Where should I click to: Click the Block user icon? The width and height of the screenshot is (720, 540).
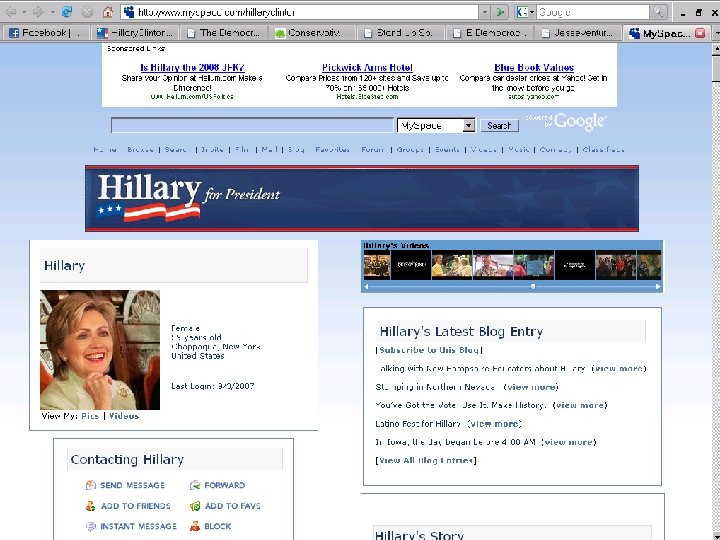coord(195,526)
